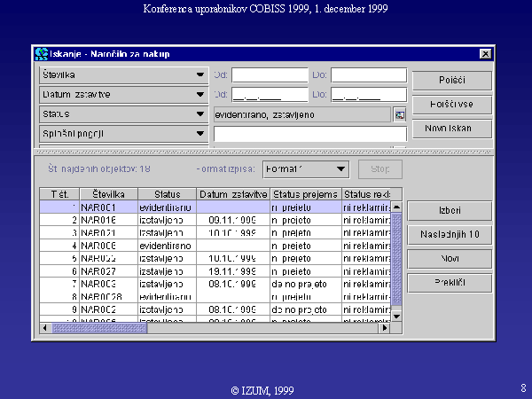This screenshot has height=399, width=532.
Task: Click the Izberi button
Action: click(449, 211)
